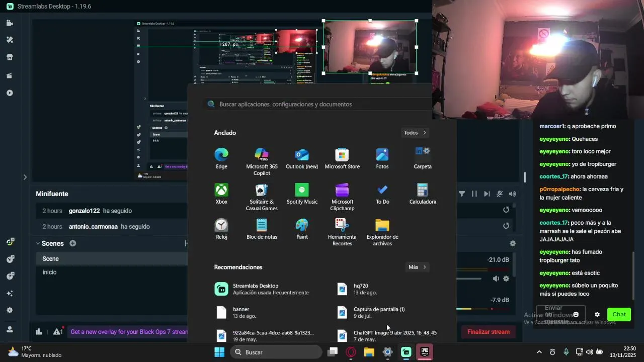Collapse the Scenes section chevron
Image resolution: width=644 pixels, height=362 pixels.
[x=38, y=243]
